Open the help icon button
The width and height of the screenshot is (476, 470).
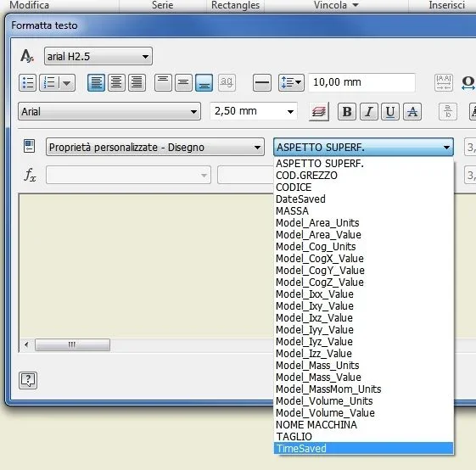pyautogui.click(x=28, y=380)
